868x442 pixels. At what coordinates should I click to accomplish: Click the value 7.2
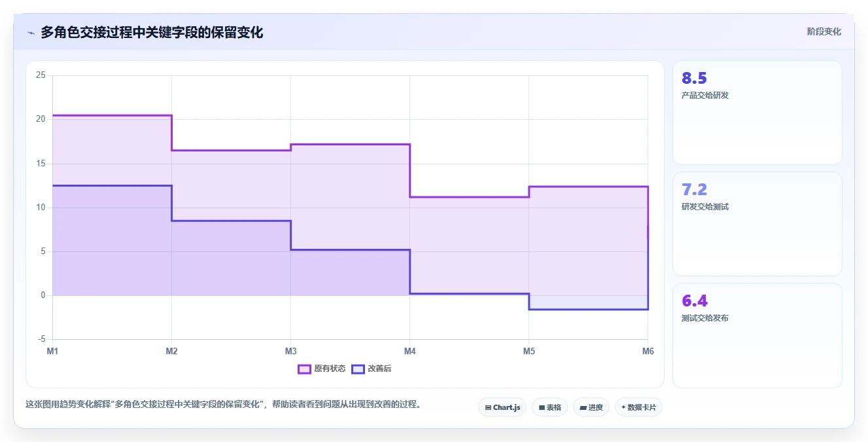[x=694, y=190]
